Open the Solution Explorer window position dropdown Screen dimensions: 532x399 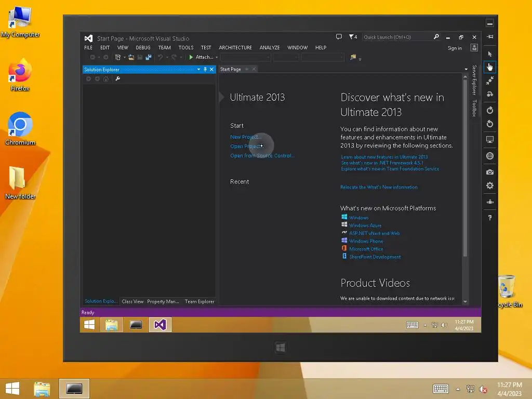[198, 69]
